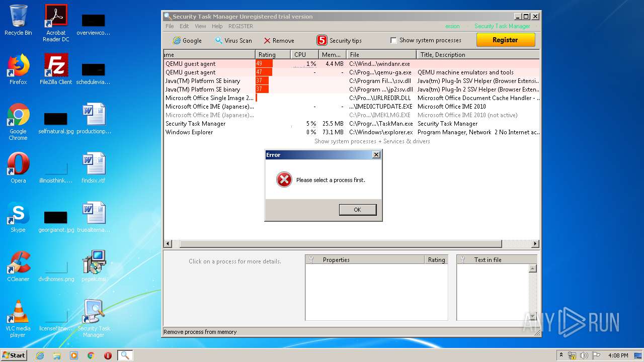Viewport: 644px width, 362px height.
Task: Open Security Task Manager desktop shortcut
Action: (x=94, y=319)
